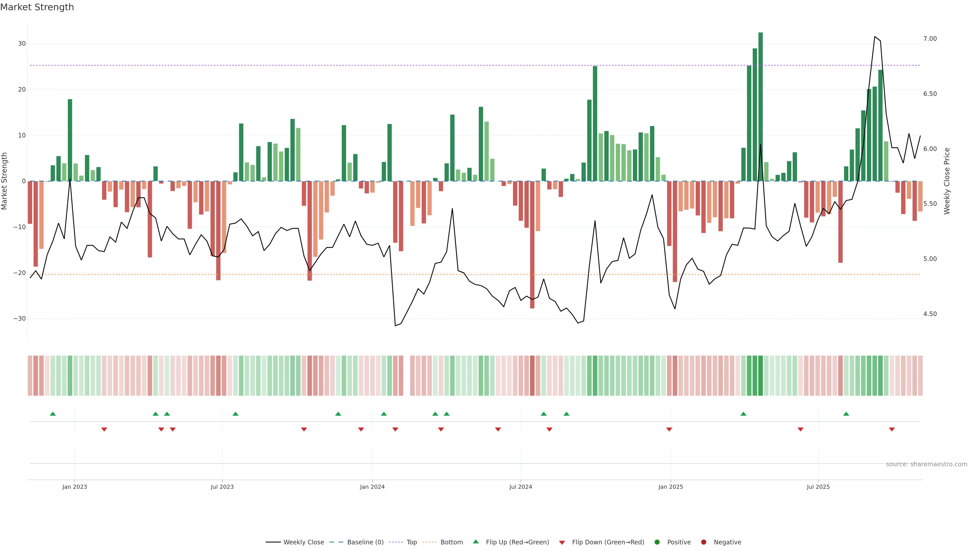Click the 7.00 price axis tick label

click(x=930, y=39)
